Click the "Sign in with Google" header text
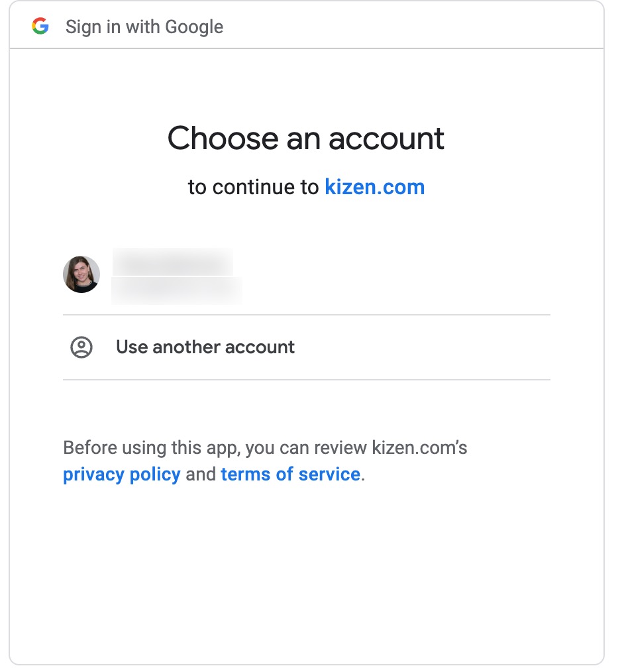 (144, 27)
